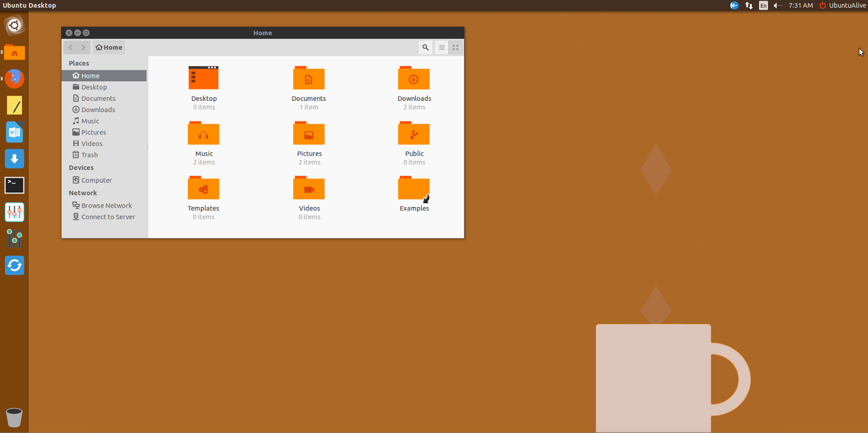Click the blue back-arrow indicator in top panel

734,5
